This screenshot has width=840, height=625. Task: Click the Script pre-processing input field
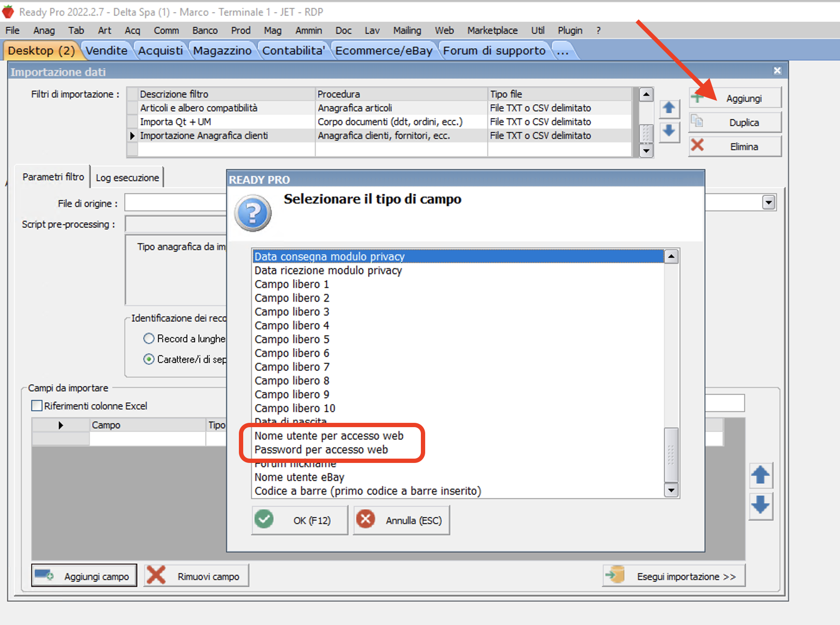(x=176, y=224)
